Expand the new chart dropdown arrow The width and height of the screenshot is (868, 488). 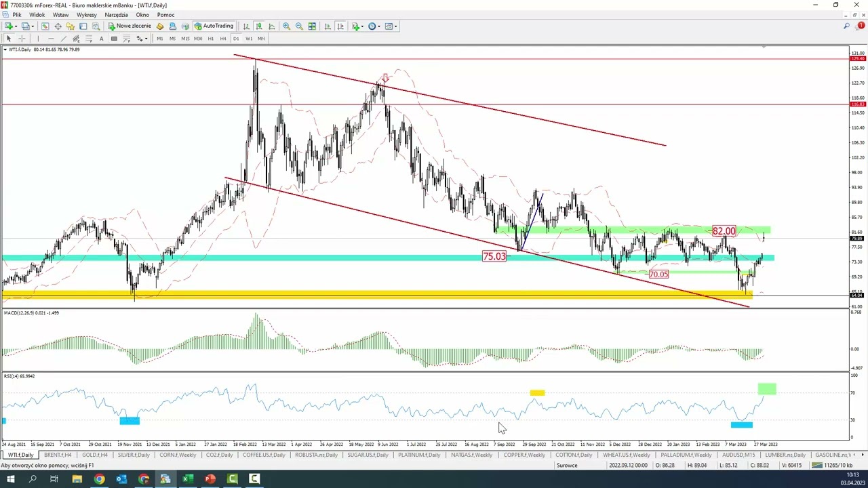coord(16,26)
